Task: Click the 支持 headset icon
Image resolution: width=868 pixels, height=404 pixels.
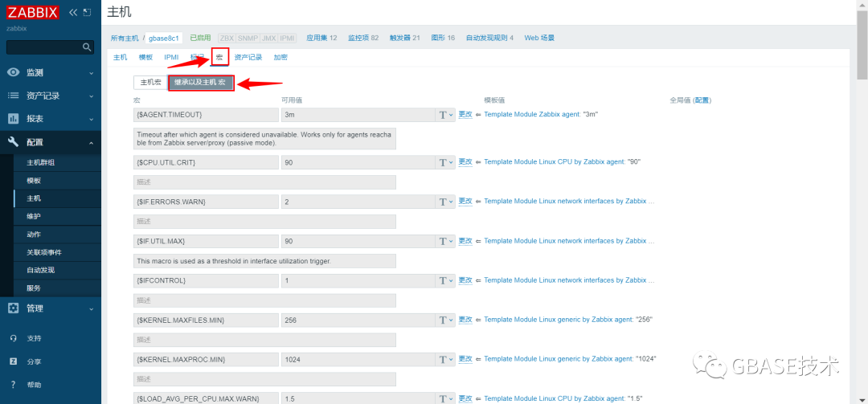Action: pyautogui.click(x=14, y=338)
